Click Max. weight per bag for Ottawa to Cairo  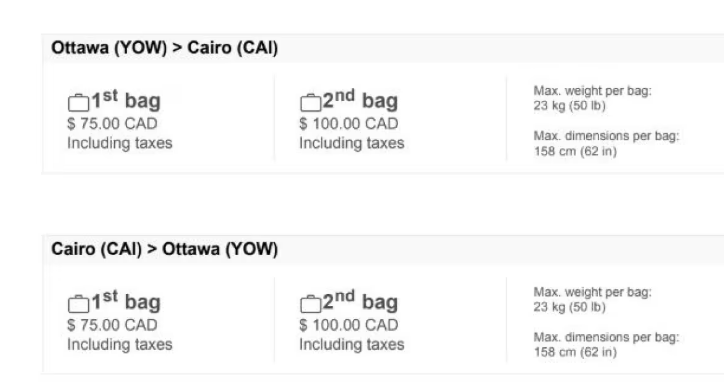tap(592, 91)
